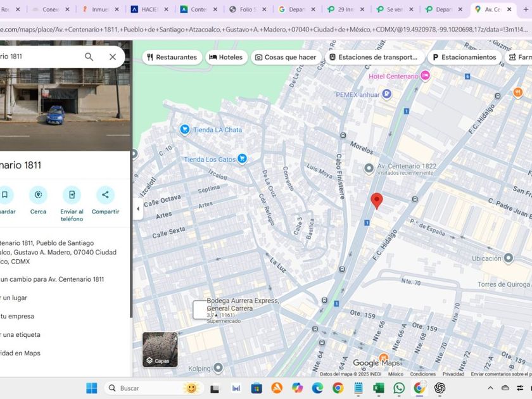
Task: Open Condiciones link at map bottom
Action: click(422, 374)
